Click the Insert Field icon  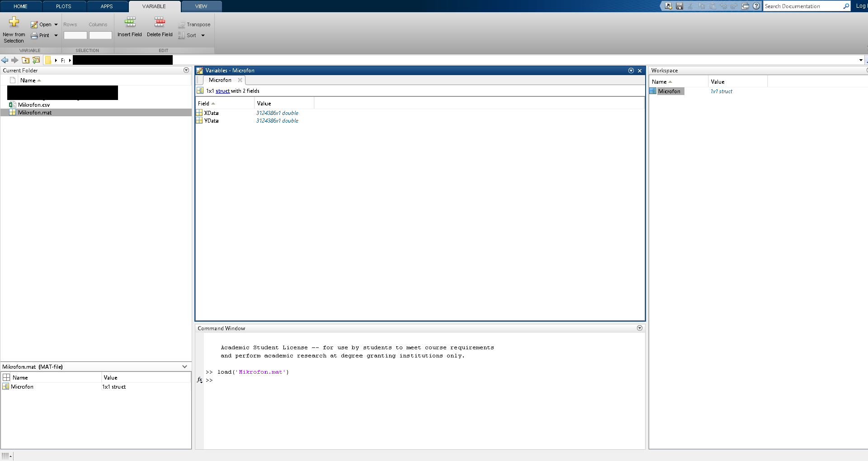pyautogui.click(x=130, y=22)
